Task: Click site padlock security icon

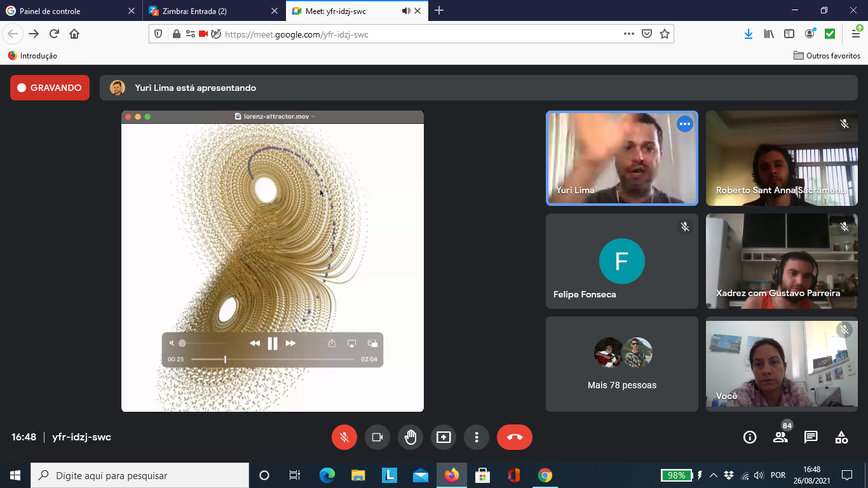Action: tap(176, 34)
